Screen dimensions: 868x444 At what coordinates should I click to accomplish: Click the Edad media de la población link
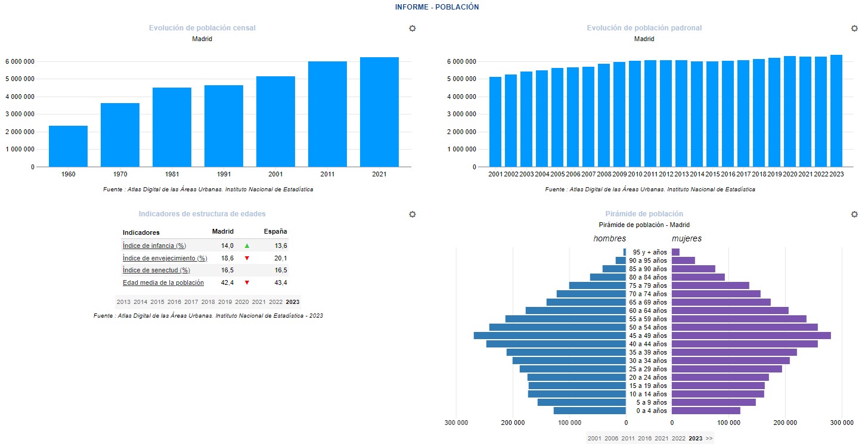(163, 282)
